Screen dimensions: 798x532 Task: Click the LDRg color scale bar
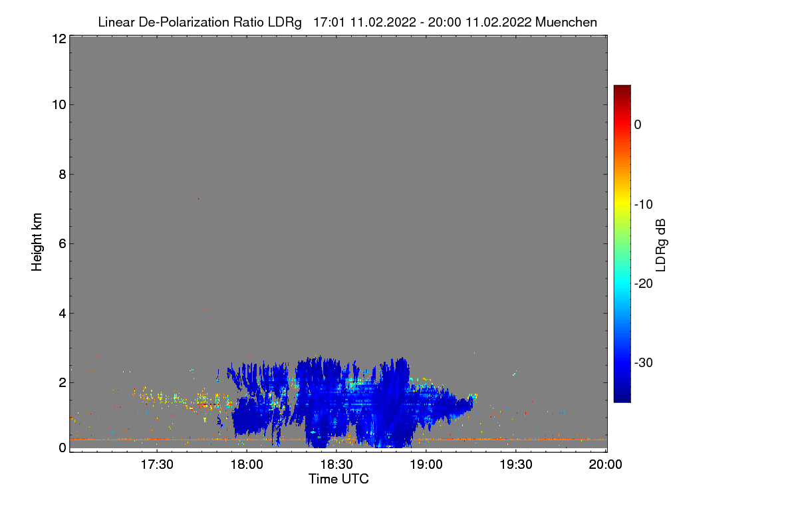622,243
